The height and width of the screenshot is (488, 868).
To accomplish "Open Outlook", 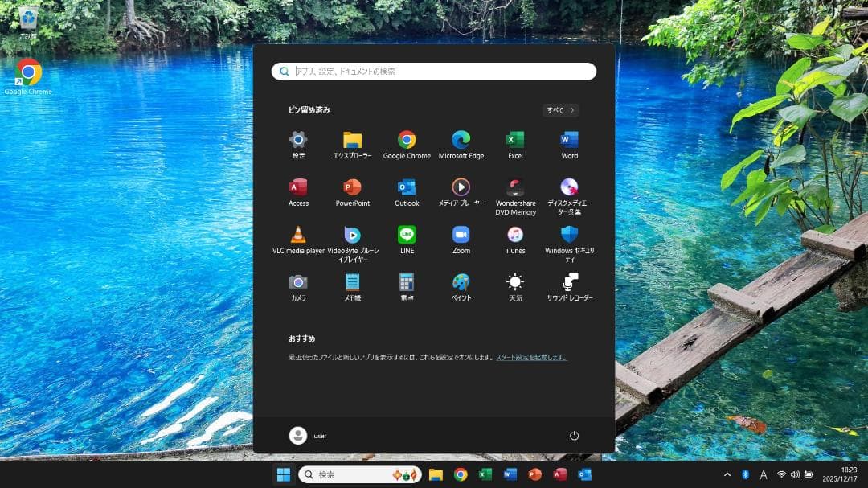I will [407, 188].
